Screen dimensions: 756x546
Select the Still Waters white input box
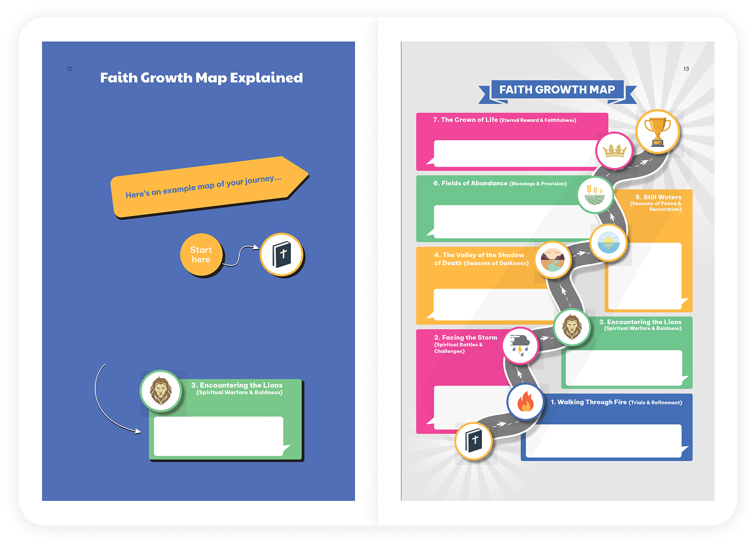point(645,276)
